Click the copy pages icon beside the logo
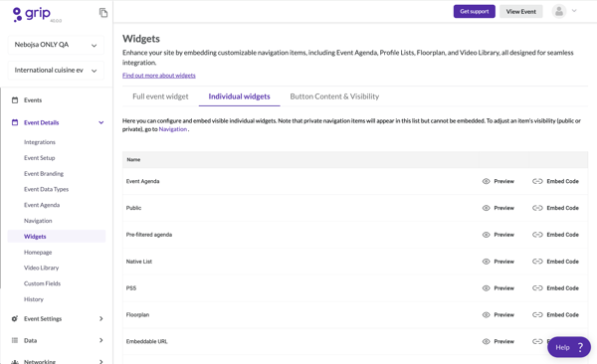Screen dimensions: 597x364 pyautogui.click(x=103, y=13)
